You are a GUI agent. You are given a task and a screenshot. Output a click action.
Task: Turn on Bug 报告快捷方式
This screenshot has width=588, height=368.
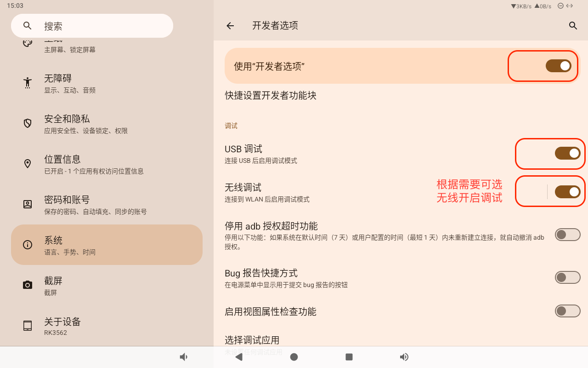pyautogui.click(x=567, y=277)
